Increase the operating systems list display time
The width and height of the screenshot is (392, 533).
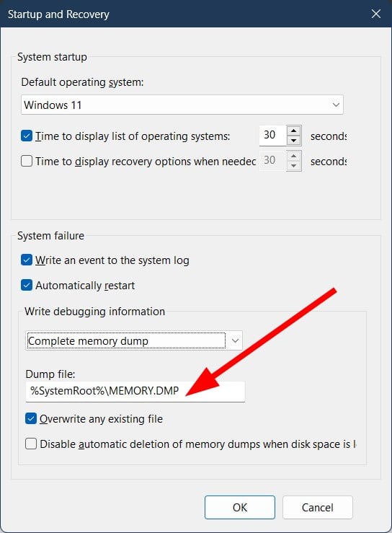coord(294,131)
